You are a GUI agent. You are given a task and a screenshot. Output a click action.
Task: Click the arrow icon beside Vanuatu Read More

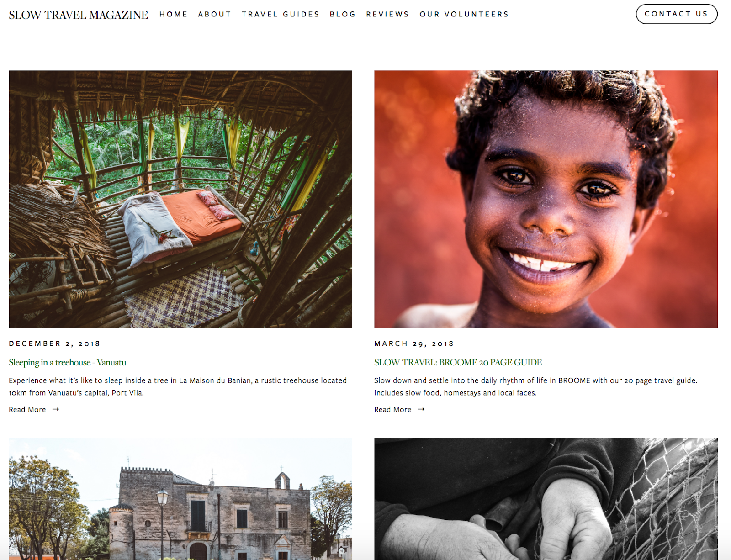coord(56,409)
